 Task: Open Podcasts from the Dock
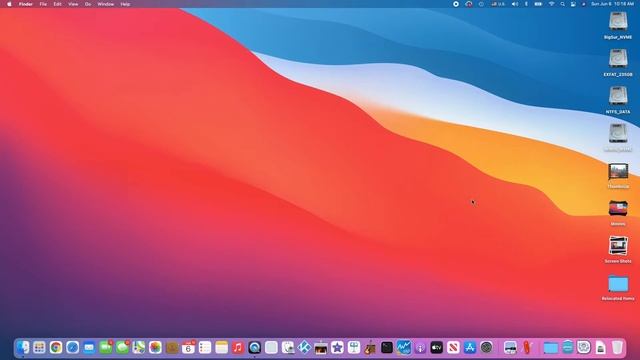pyautogui.click(x=420, y=347)
